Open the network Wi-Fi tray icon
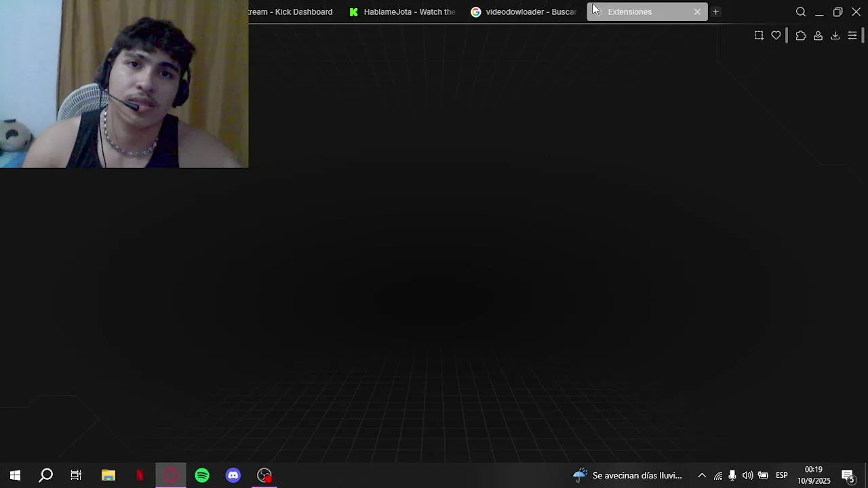This screenshot has height=488, width=868. point(717,475)
